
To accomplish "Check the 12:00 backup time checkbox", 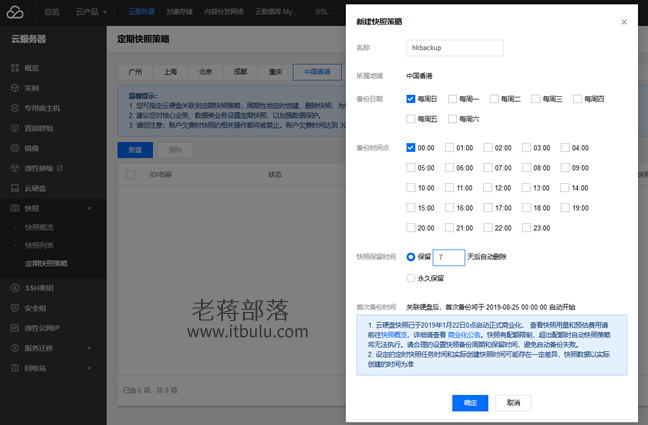I will (488, 188).
